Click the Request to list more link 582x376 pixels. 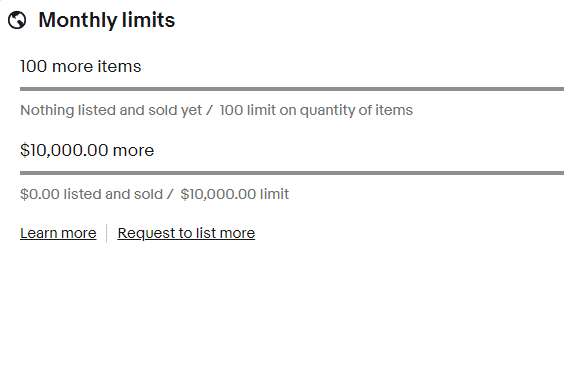(186, 233)
